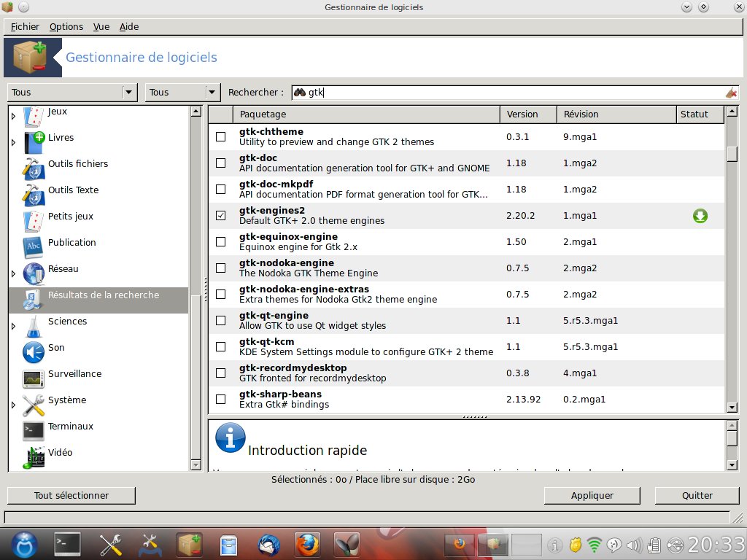
Task: Click the Quitter button
Action: pos(697,495)
